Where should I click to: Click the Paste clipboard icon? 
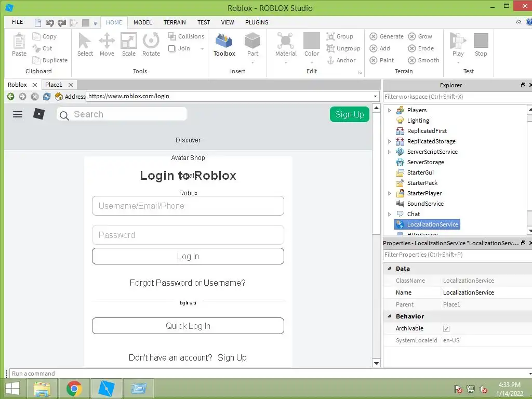coord(19,45)
